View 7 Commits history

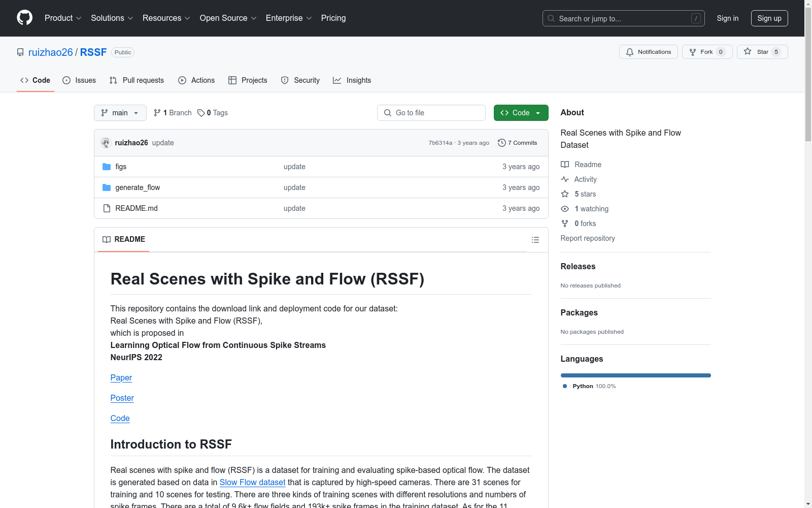pyautogui.click(x=518, y=143)
